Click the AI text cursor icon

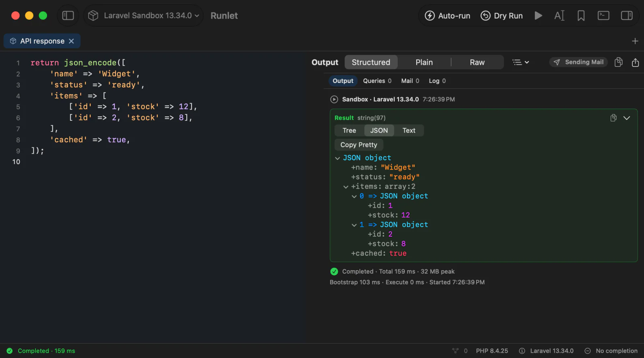[559, 16]
